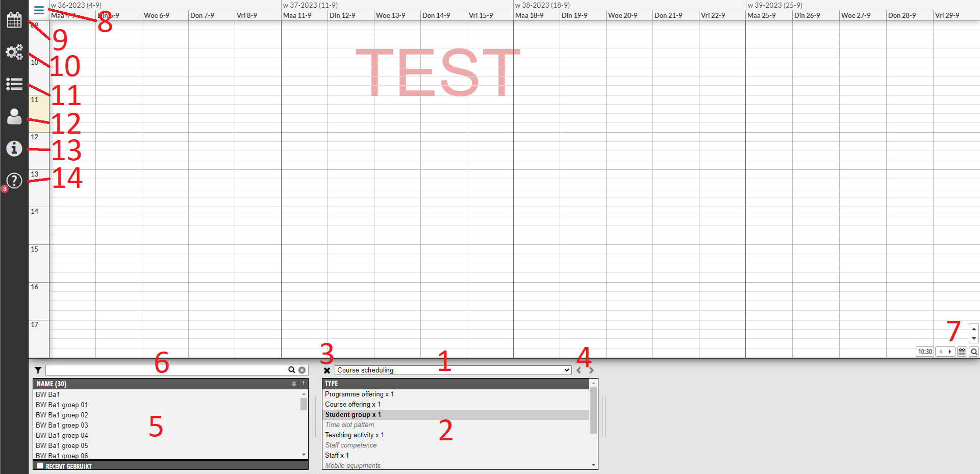Step calendar up with the up arrow
The height and width of the screenshot is (474, 980).
tap(974, 329)
